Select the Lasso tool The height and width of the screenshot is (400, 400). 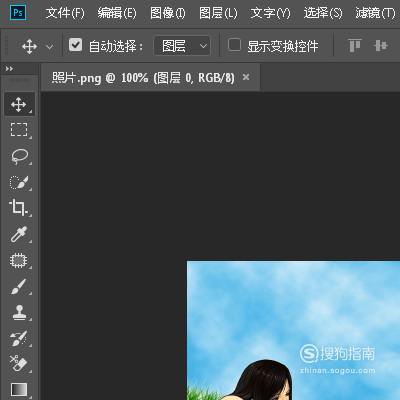(19, 156)
